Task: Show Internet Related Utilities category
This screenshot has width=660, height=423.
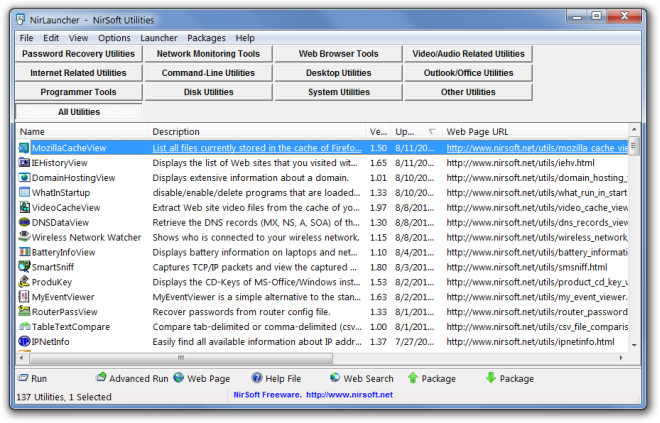Action: [x=79, y=73]
